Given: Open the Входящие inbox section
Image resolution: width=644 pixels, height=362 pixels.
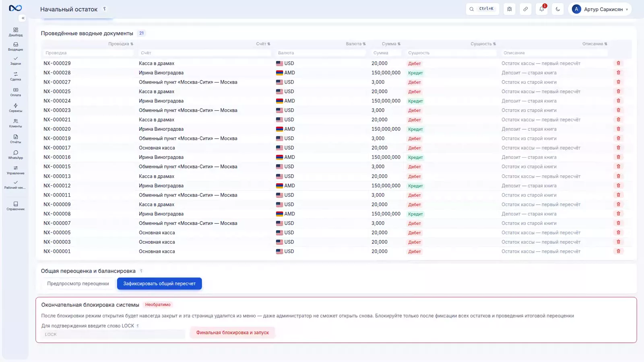Looking at the screenshot, I should [15, 47].
